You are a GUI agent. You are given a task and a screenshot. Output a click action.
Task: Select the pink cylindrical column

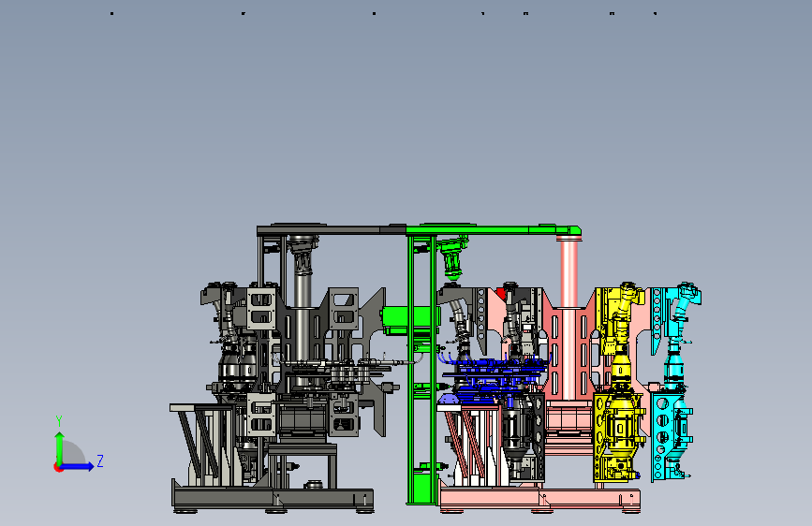(568, 317)
